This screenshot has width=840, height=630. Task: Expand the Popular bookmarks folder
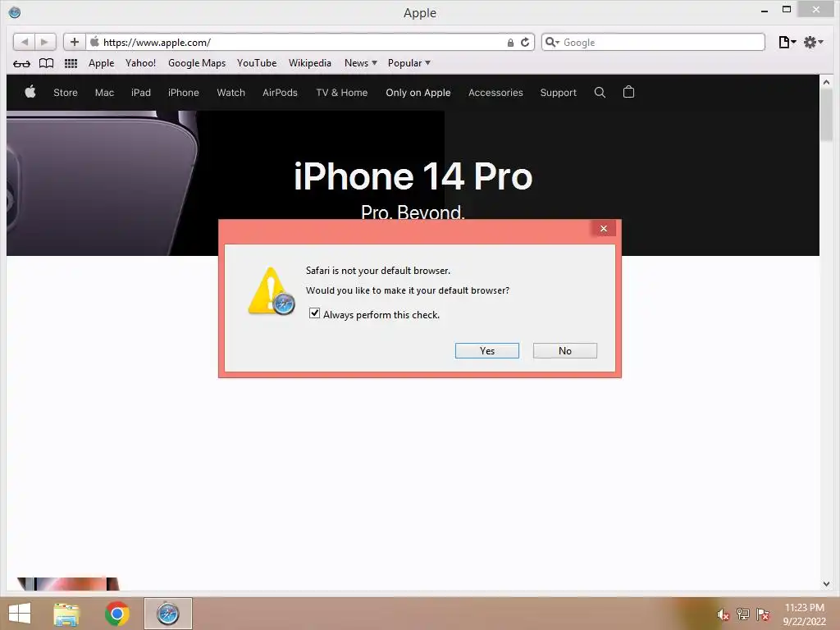point(409,63)
